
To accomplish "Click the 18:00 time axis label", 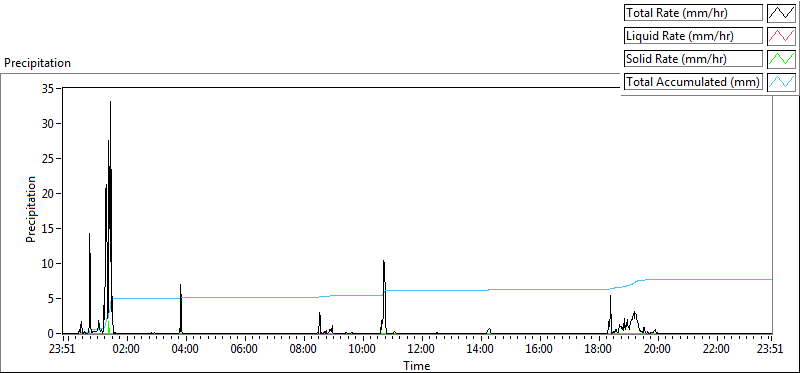I will [598, 350].
